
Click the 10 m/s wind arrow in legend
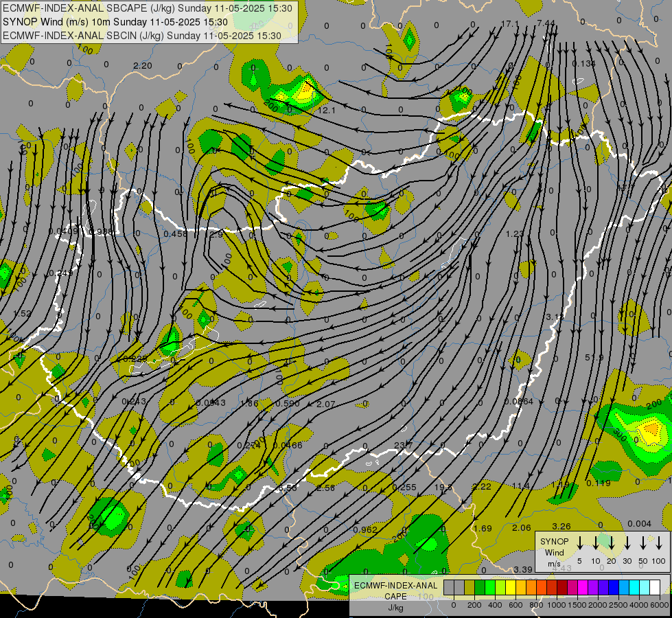tap(595, 543)
